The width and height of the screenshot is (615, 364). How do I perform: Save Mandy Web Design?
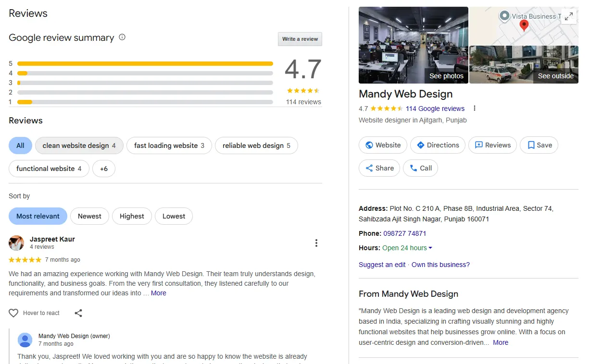coord(539,145)
